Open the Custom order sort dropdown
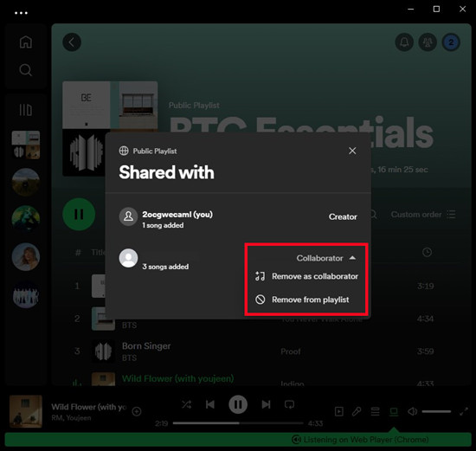 pos(423,215)
